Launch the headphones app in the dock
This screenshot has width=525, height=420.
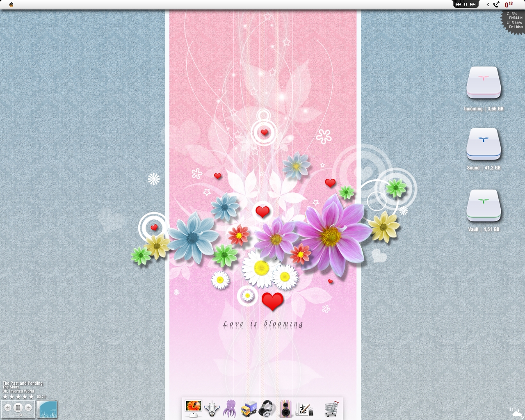tap(267, 409)
